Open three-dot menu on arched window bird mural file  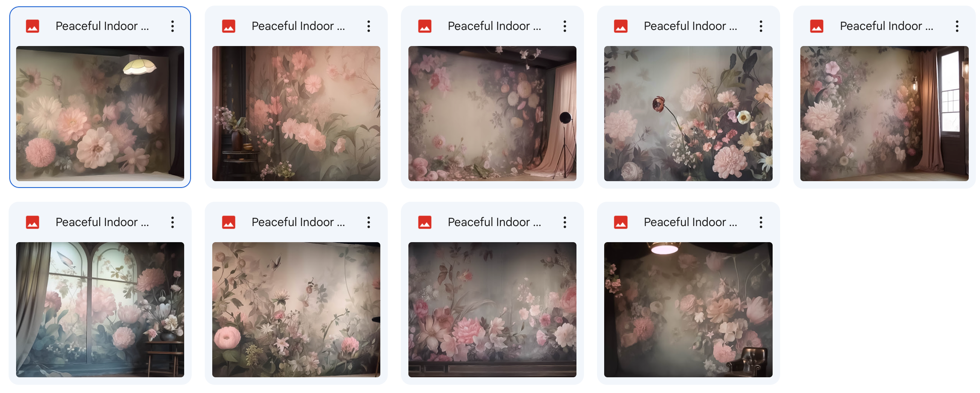[172, 222]
